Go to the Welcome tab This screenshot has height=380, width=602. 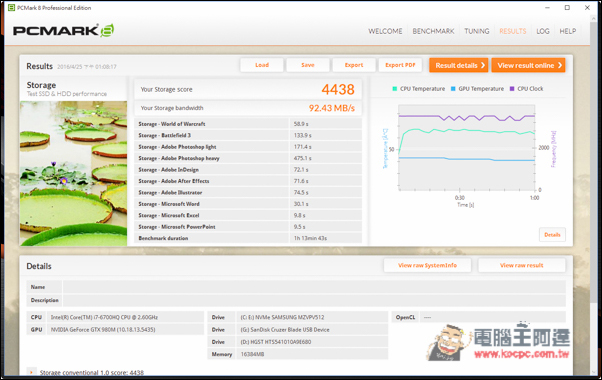[x=385, y=31]
